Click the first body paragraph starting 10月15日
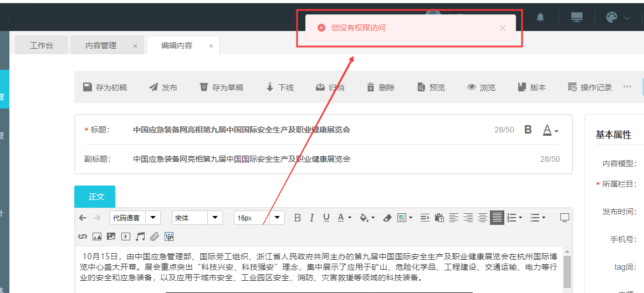644x293 pixels. [x=319, y=268]
